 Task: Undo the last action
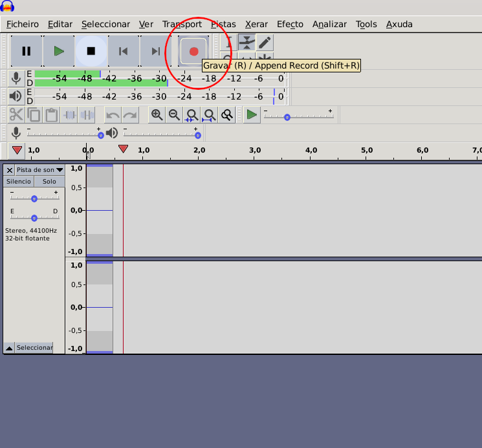(x=113, y=115)
